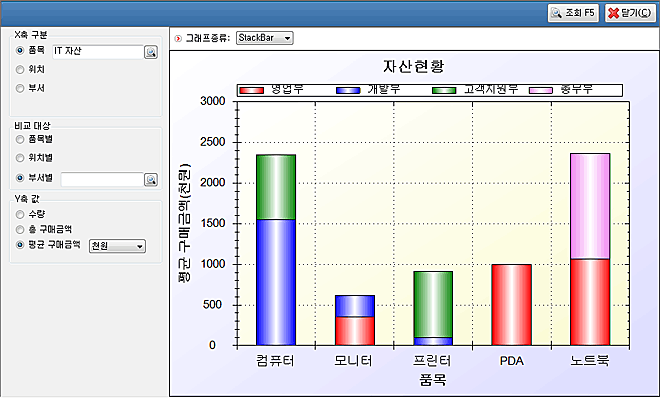Image resolution: width=660 pixels, height=398 pixels.
Task: Click the 조회 F5 search button
Action: click(573, 13)
